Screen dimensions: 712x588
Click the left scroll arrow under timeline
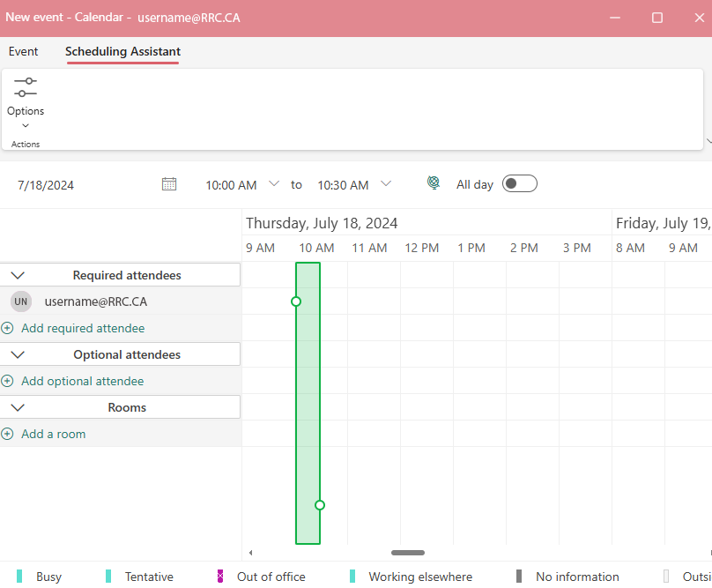pos(251,553)
